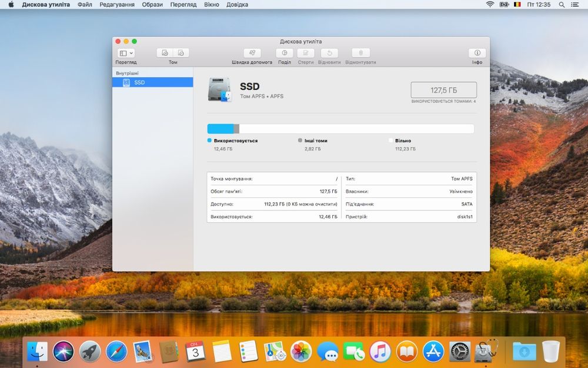Open iBooks from the Dock

tap(406, 352)
